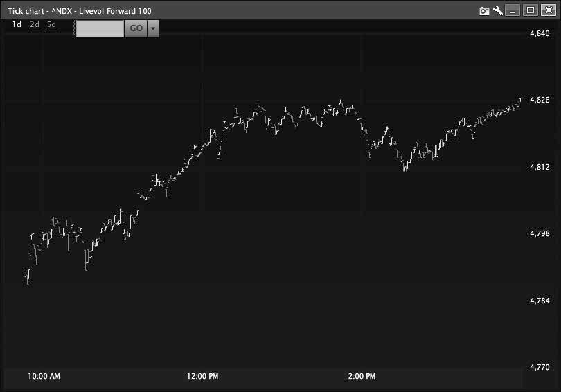Minimize the Tick chart window

tap(513, 10)
